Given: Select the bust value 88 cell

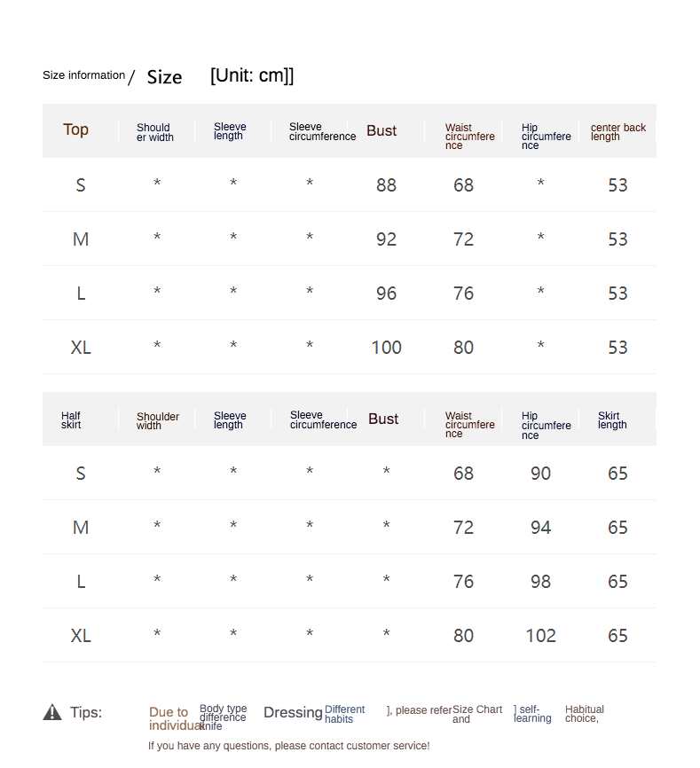Looking at the screenshot, I should click(x=386, y=185).
